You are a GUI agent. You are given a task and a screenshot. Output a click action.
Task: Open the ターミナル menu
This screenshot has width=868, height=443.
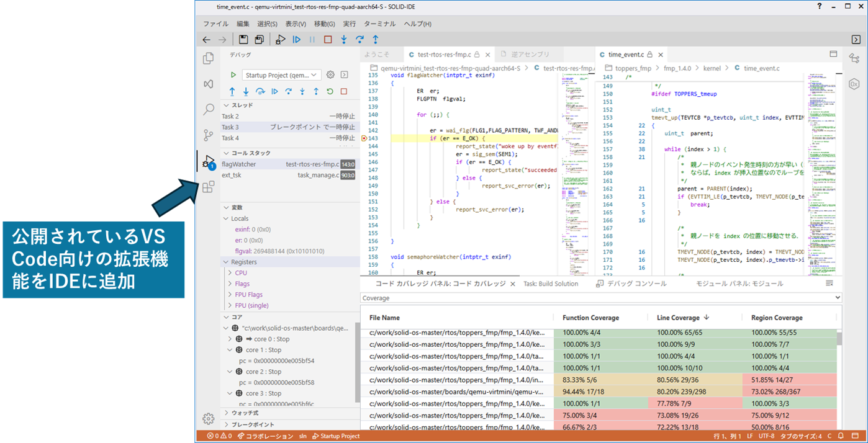click(379, 24)
